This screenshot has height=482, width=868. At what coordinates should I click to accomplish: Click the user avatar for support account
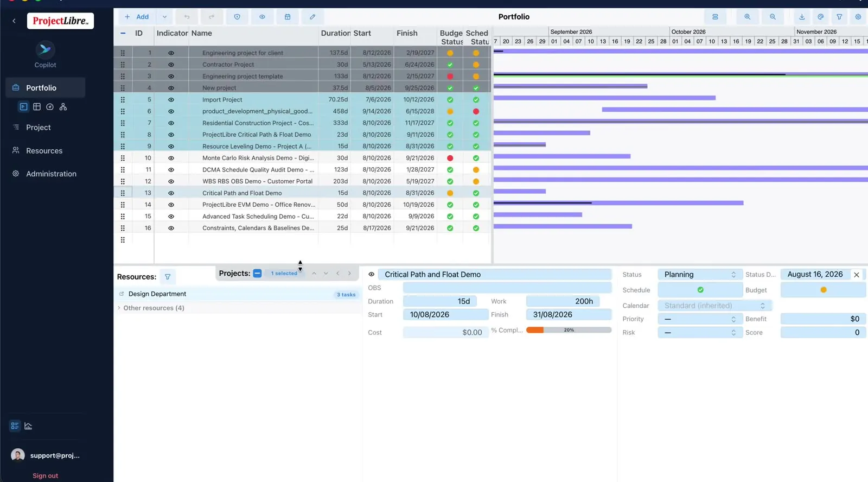click(18, 455)
